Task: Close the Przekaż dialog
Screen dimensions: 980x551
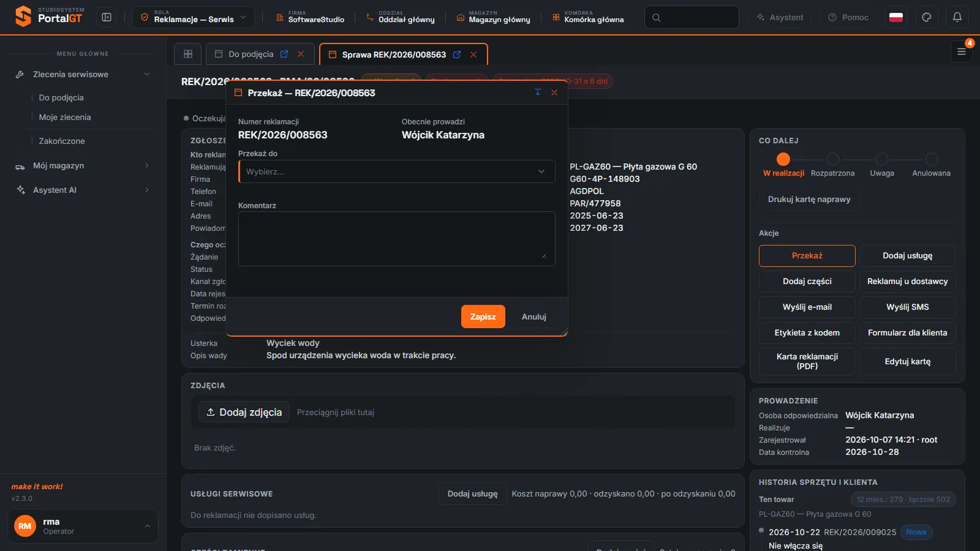Action: click(554, 92)
